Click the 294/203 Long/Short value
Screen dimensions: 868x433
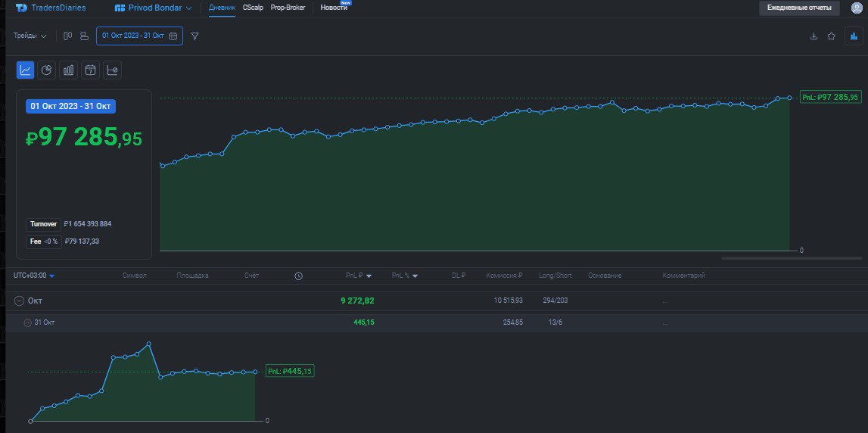pyautogui.click(x=555, y=301)
